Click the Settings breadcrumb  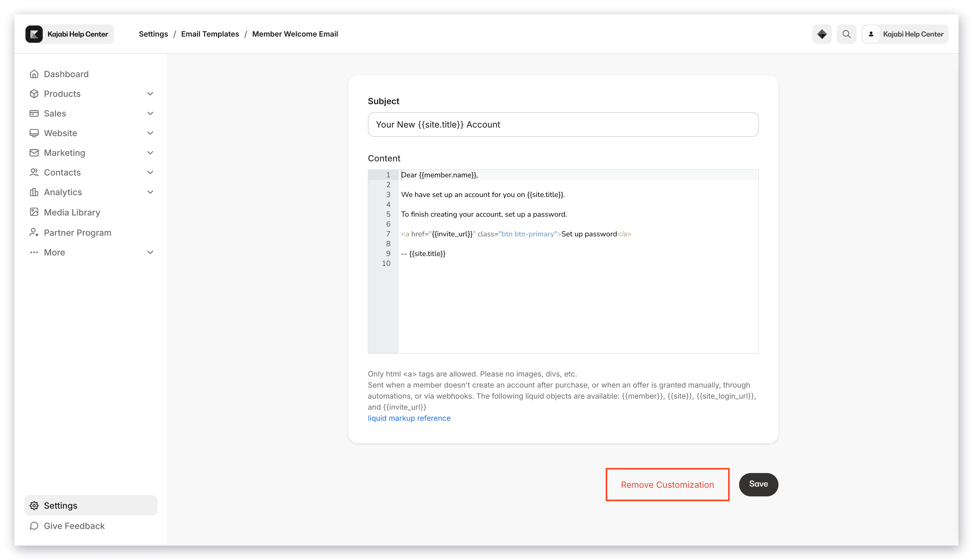pyautogui.click(x=153, y=34)
